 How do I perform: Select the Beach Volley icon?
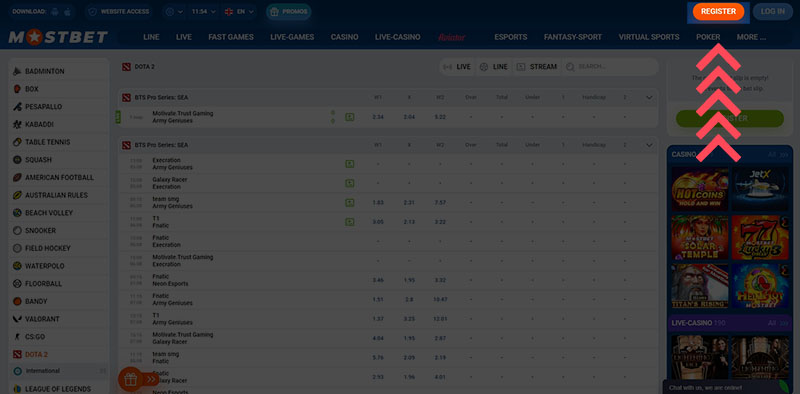tap(17, 213)
